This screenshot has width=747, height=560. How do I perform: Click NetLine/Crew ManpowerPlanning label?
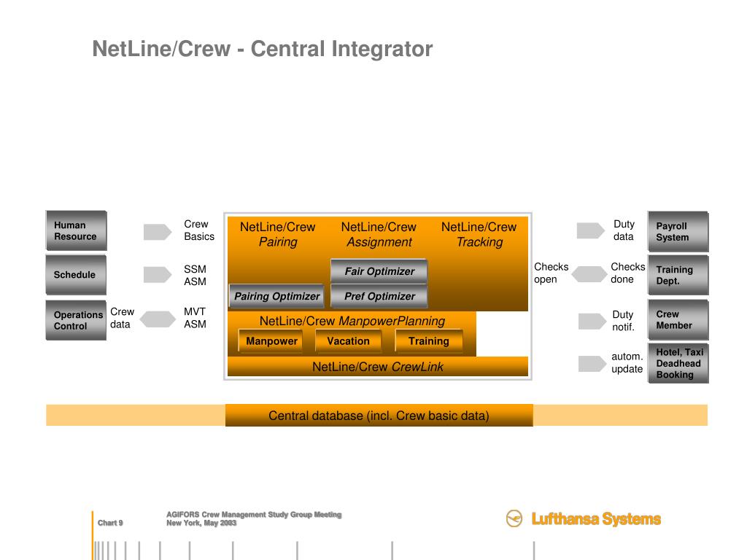pos(352,321)
